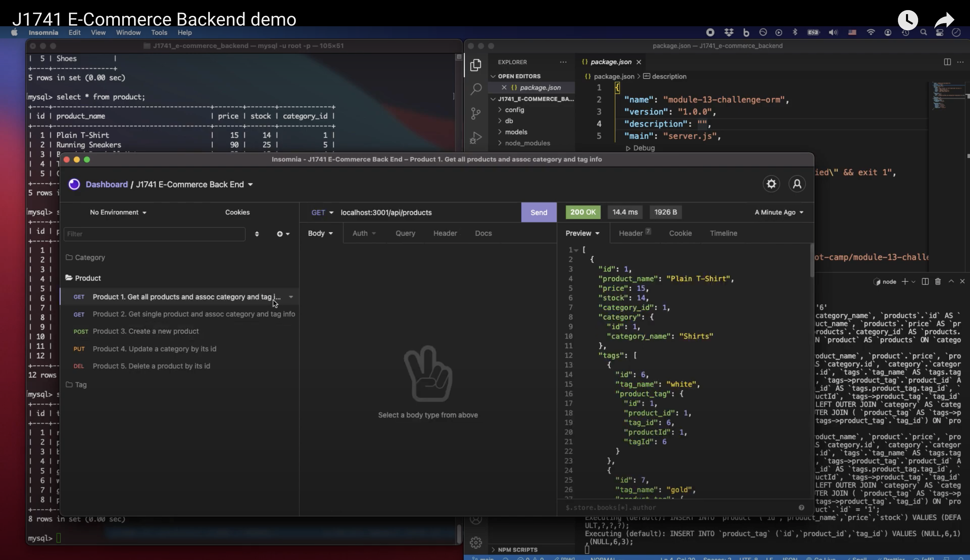Click the sort requests icon beside Filter
Image resolution: width=970 pixels, height=560 pixels.
[x=257, y=234]
